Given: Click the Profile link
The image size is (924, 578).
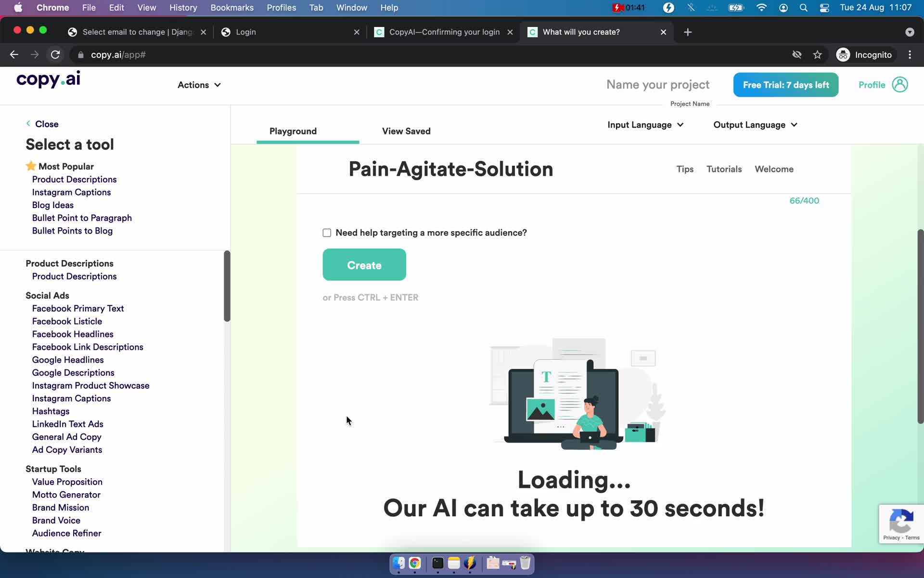Looking at the screenshot, I should click(872, 85).
